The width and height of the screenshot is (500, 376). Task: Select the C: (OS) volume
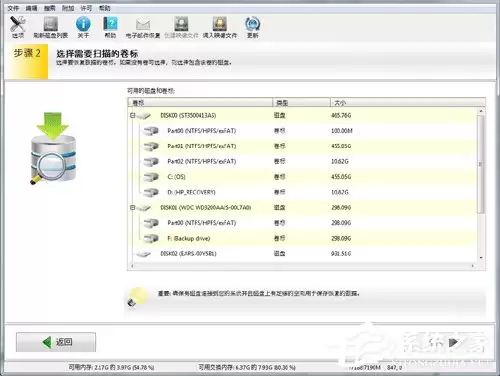point(302,177)
